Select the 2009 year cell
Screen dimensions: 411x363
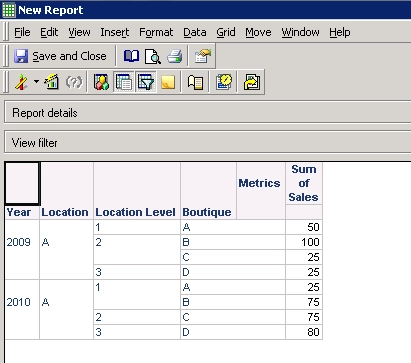pos(22,249)
